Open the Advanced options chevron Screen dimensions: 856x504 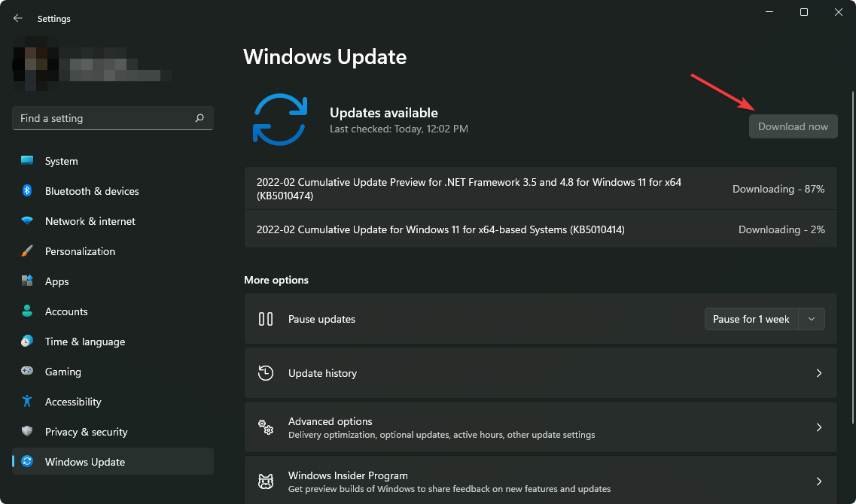(x=819, y=427)
